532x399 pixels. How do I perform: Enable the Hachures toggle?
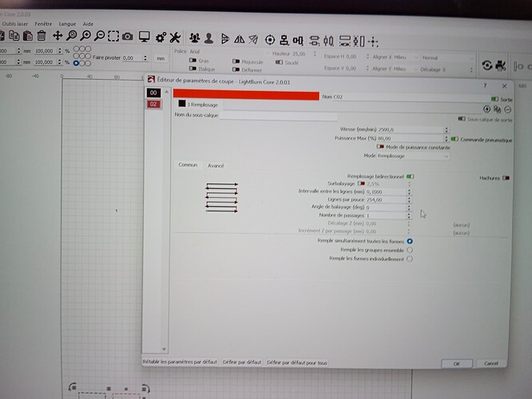pyautogui.click(x=507, y=176)
